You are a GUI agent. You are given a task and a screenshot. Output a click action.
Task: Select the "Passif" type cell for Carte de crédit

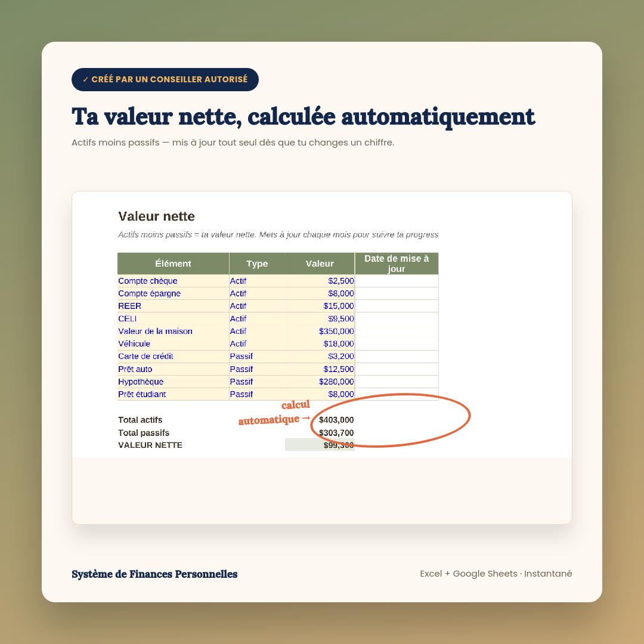pos(257,357)
